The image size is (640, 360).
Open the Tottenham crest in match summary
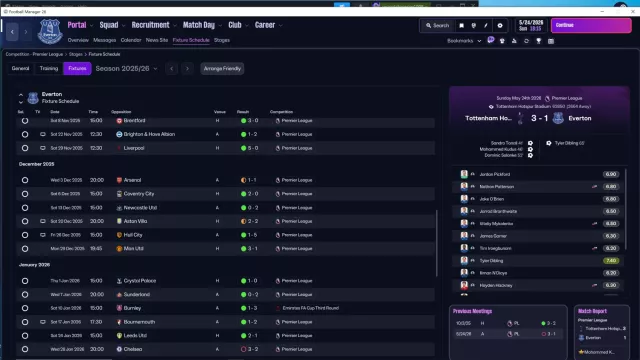point(520,118)
